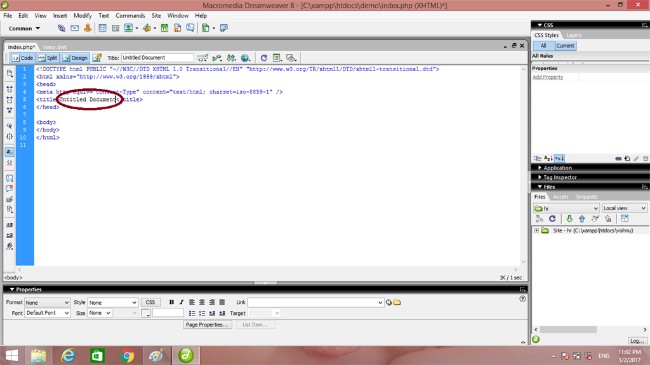Image resolution: width=650 pixels, height=365 pixels.
Task: Expand the Tag Inspector panel
Action: tap(560, 177)
